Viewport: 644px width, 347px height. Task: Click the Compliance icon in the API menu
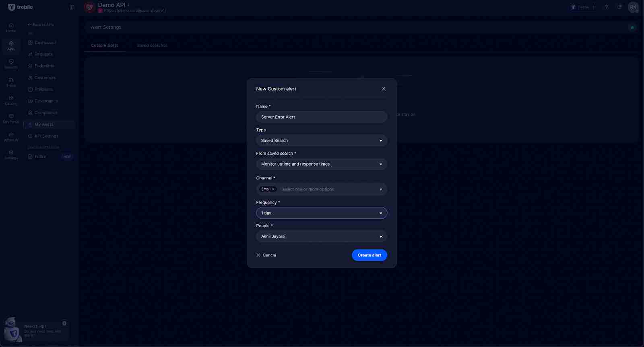(30, 113)
